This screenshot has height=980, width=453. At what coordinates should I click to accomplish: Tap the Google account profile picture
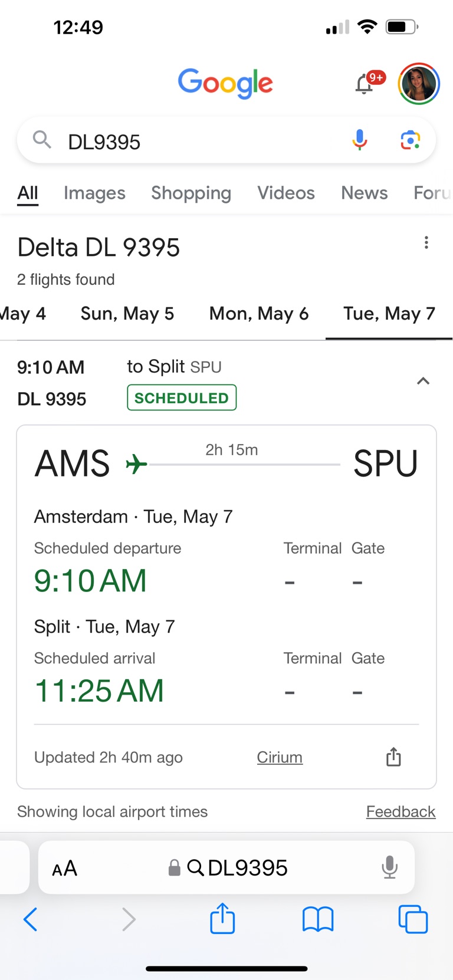(419, 84)
